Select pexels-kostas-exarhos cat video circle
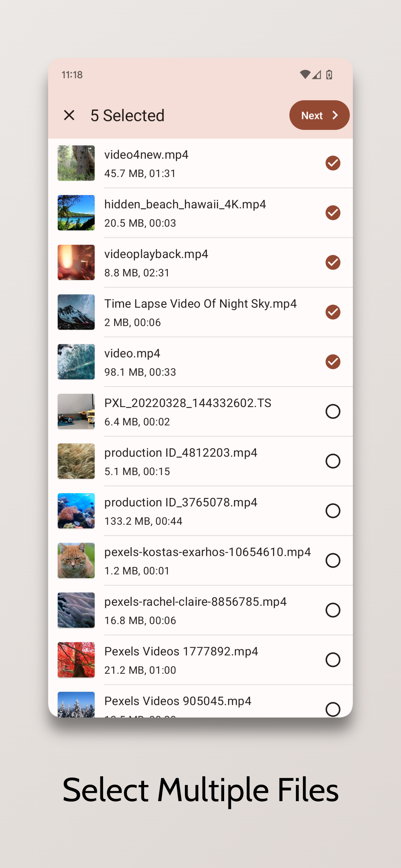 333,560
